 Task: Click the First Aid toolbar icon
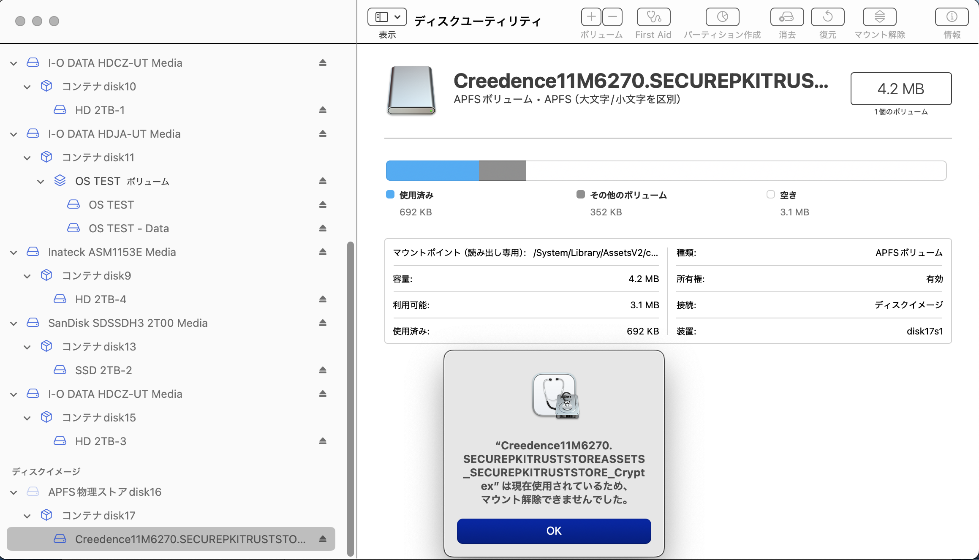(653, 17)
